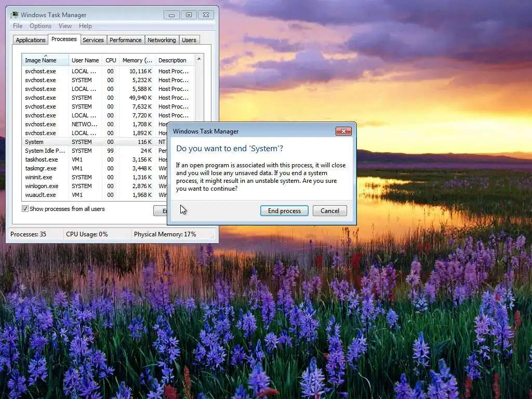Image resolution: width=532 pixels, height=399 pixels.
Task: Click the 99 CPU value for System Idle
Action: (110, 151)
